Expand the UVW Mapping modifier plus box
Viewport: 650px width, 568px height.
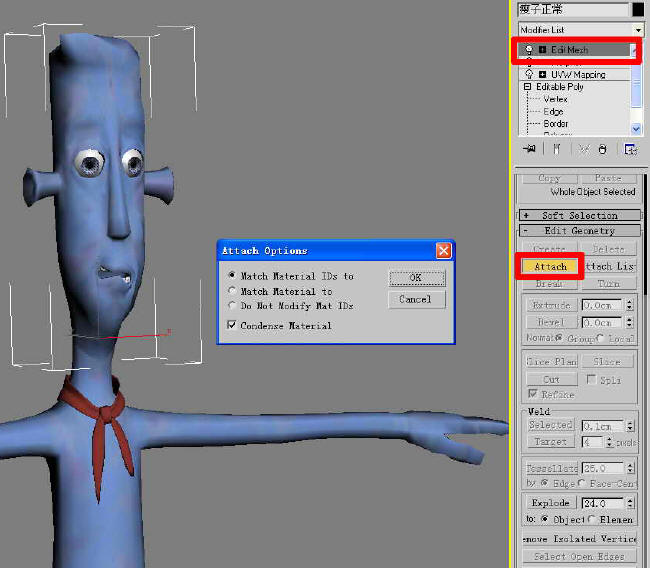pos(542,75)
